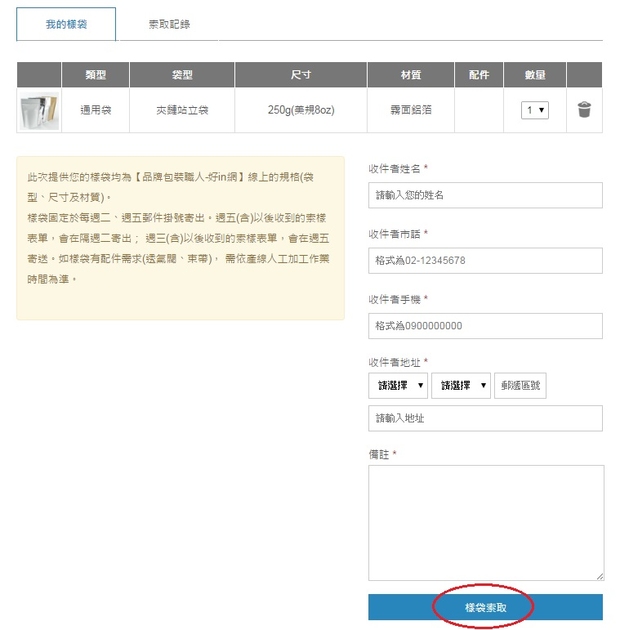Image resolution: width=620 pixels, height=630 pixels.
Task: Switch to the 我的樣袋 tab
Action: (66, 24)
